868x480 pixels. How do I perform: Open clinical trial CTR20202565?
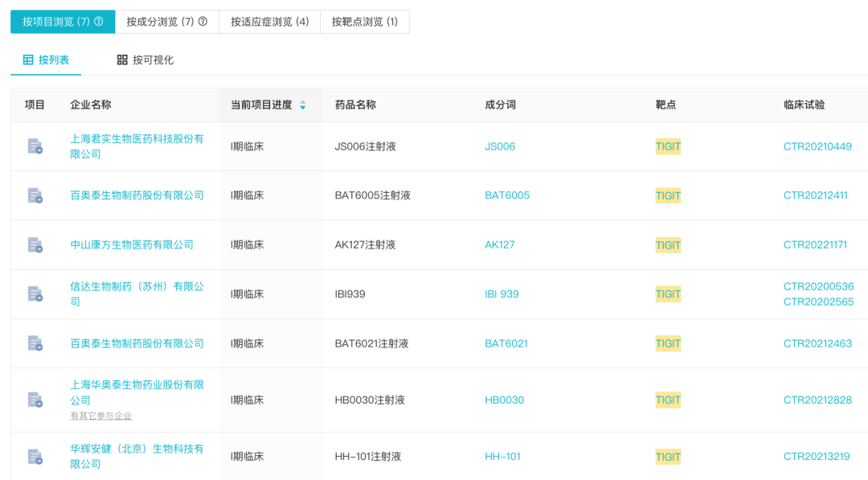818,302
